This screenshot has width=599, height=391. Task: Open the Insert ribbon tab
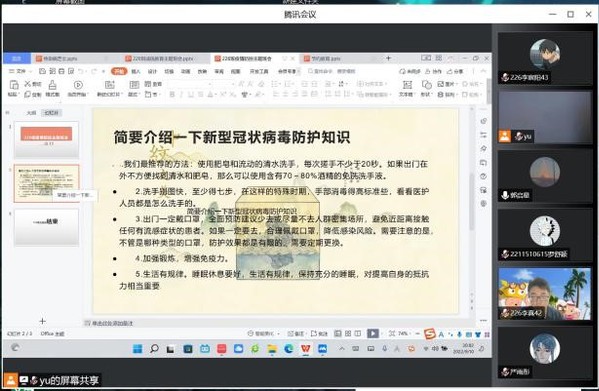(x=136, y=71)
